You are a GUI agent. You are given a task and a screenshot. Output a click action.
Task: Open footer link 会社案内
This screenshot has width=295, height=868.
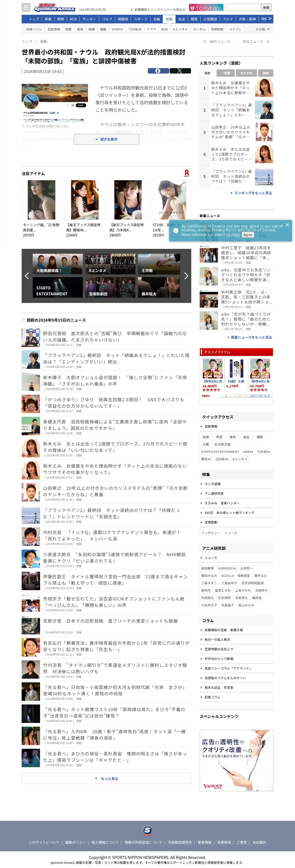(x=259, y=842)
